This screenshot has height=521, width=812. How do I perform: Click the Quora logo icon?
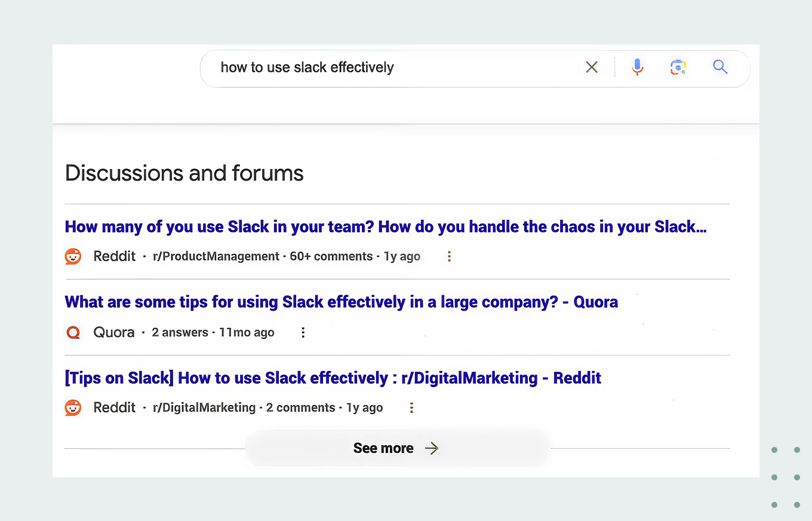click(73, 332)
